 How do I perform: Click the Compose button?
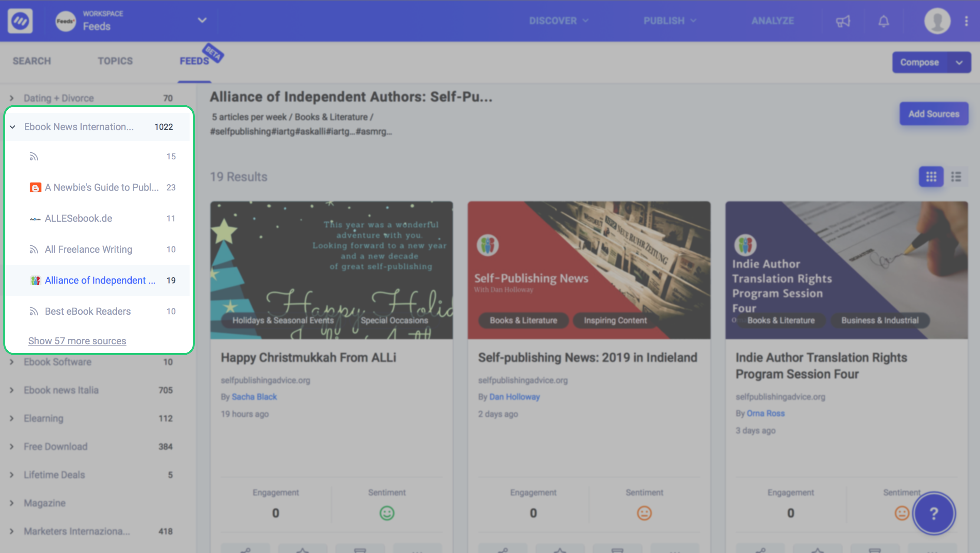920,63
